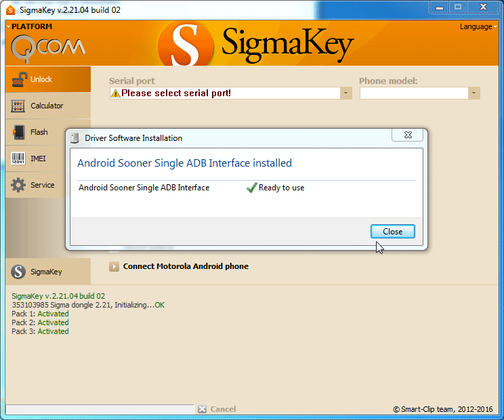Image resolution: width=504 pixels, height=420 pixels.
Task: Click 'Android Sooner Single ADB Interface' device row
Action: click(x=144, y=188)
